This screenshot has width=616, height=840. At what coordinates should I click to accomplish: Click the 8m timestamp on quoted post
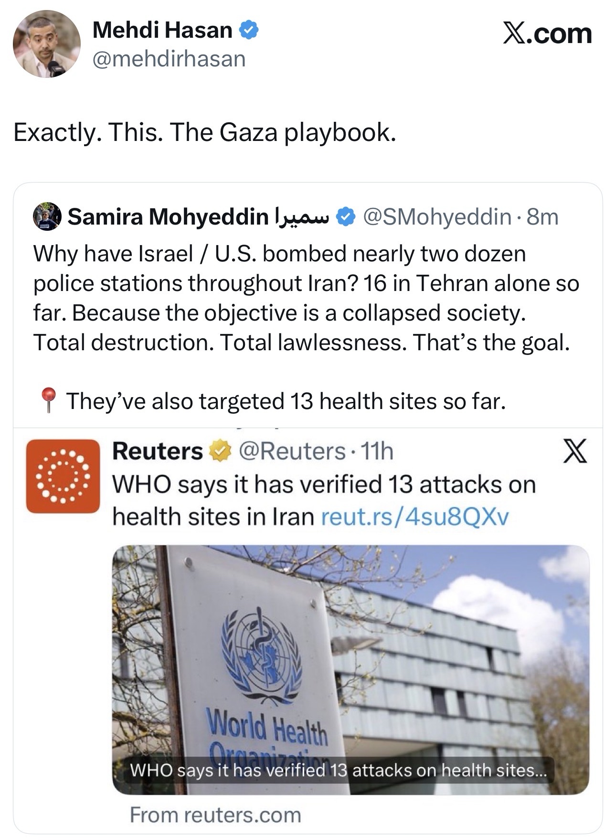coord(542,217)
